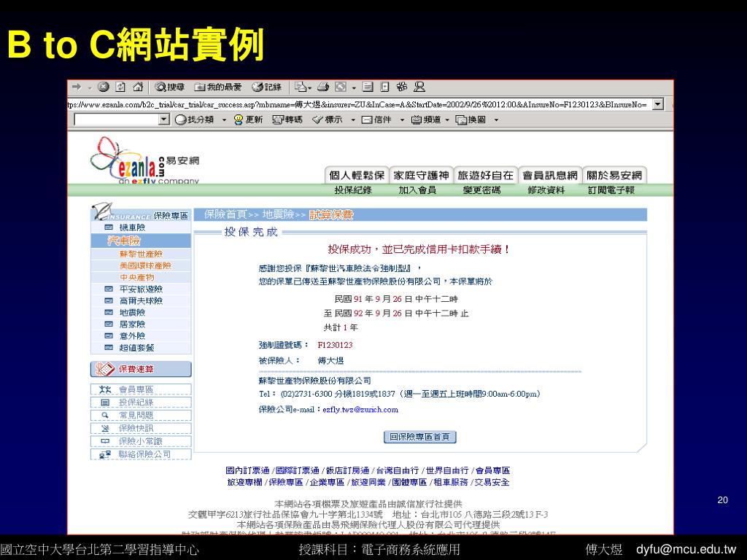Click the browser Stop button
This screenshot has height=560, width=747.
tap(104, 87)
